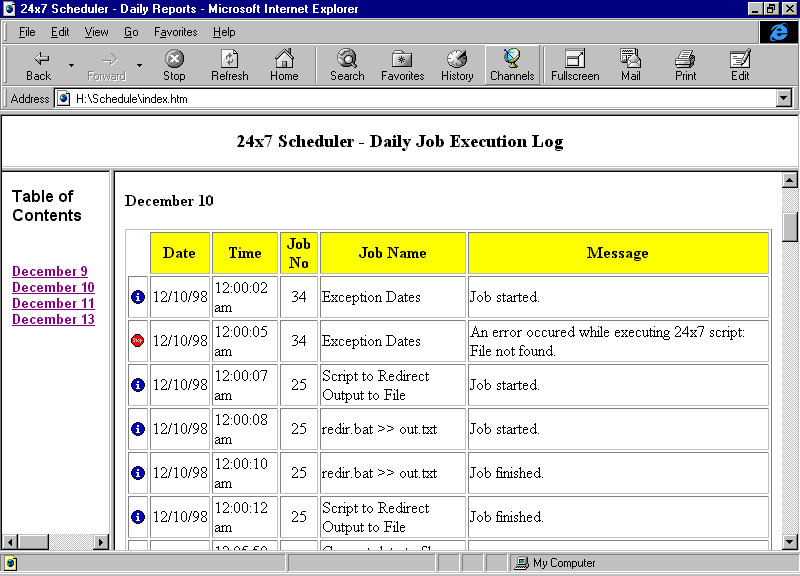Click the Time column header
Screen dimensions: 800x576
pyautogui.click(x=245, y=253)
